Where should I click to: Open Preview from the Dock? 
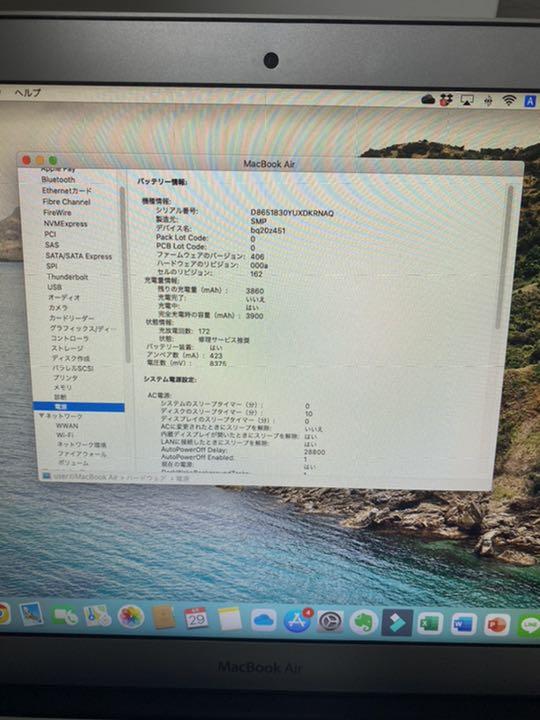(x=32, y=614)
